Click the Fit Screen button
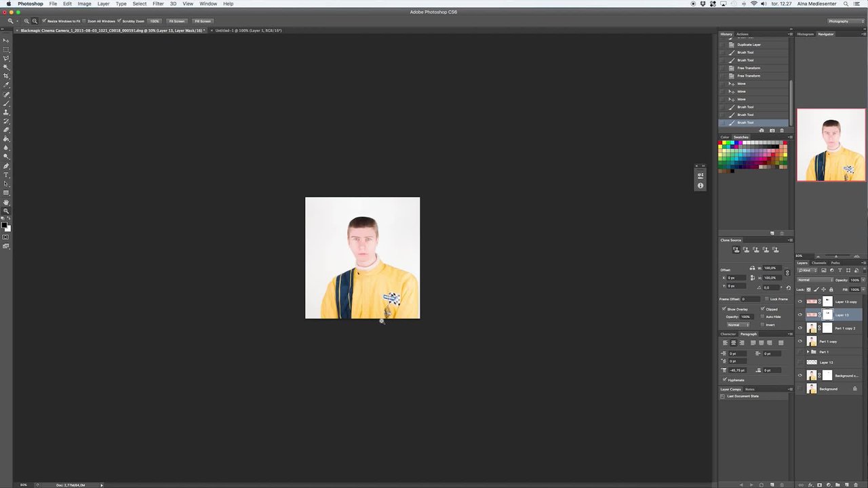Viewport: 868px width, 488px height. coord(176,21)
